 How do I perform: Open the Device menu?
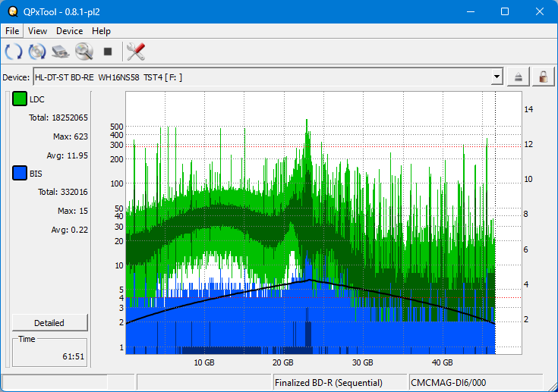click(x=69, y=31)
